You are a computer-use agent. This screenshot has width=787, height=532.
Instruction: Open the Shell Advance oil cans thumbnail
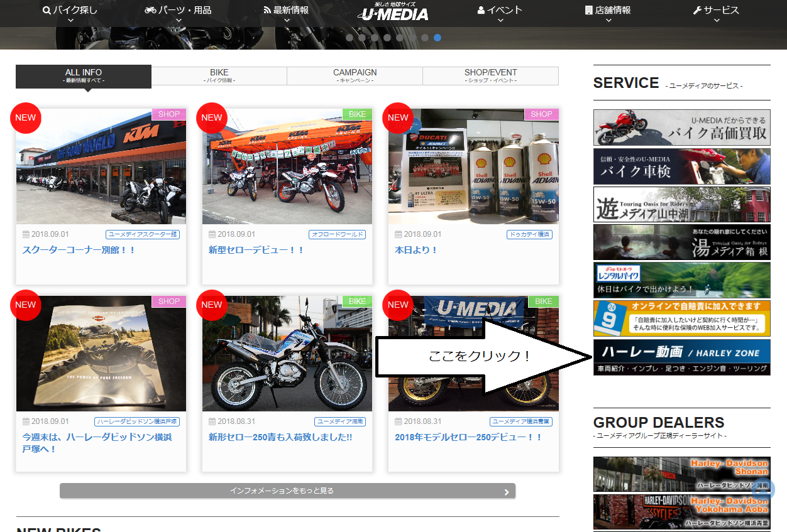[x=473, y=166]
